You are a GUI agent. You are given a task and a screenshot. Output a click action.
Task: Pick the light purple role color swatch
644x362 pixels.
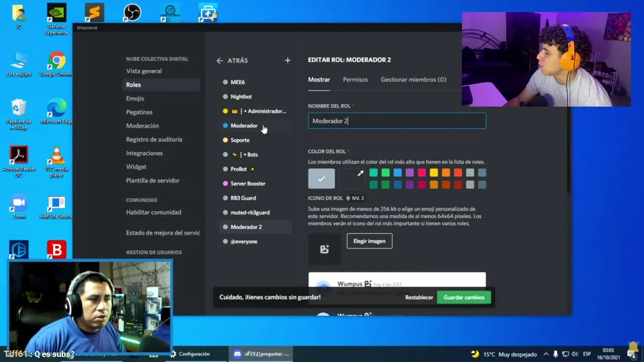click(x=410, y=173)
